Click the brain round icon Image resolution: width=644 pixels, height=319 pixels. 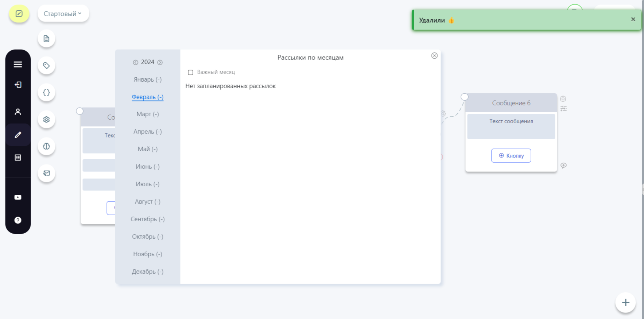pos(46,146)
